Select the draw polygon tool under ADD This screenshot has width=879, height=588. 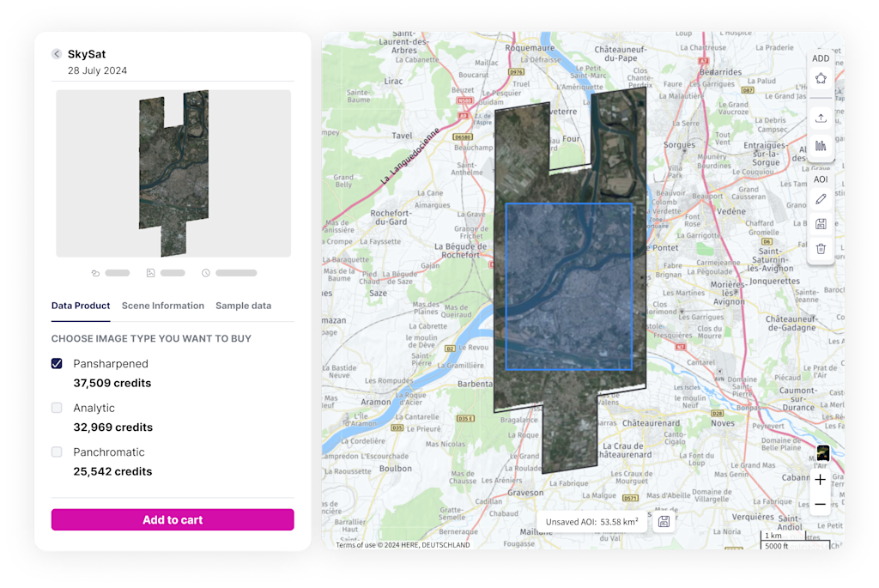(821, 78)
